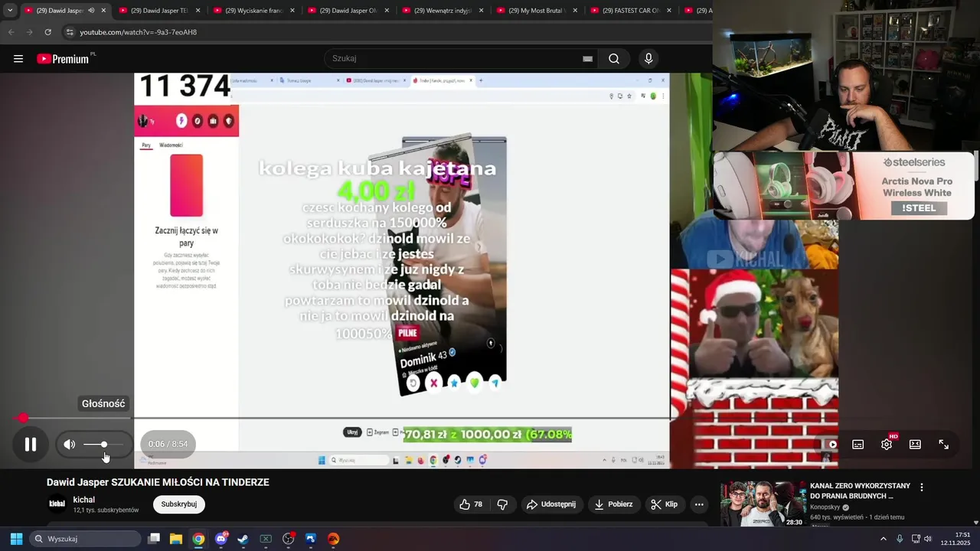980x551 pixels.
Task: Switch to the Dawid Jasper TE tab
Action: (159, 11)
